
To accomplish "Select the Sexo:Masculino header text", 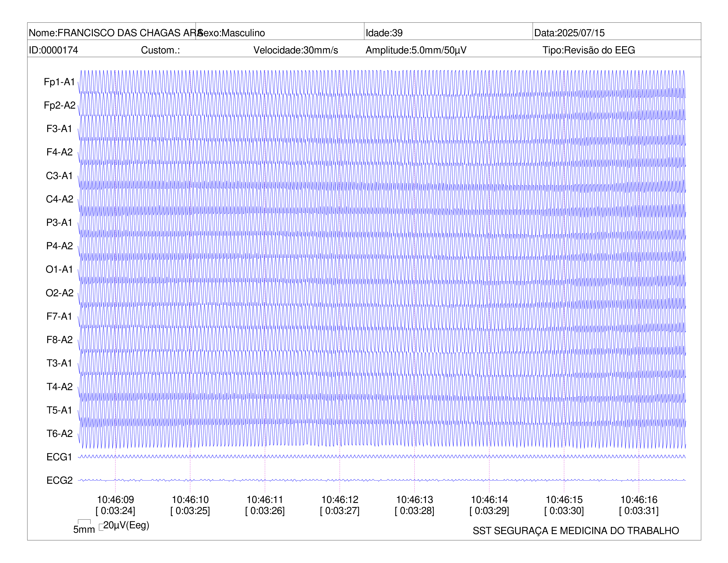I will tap(231, 33).
